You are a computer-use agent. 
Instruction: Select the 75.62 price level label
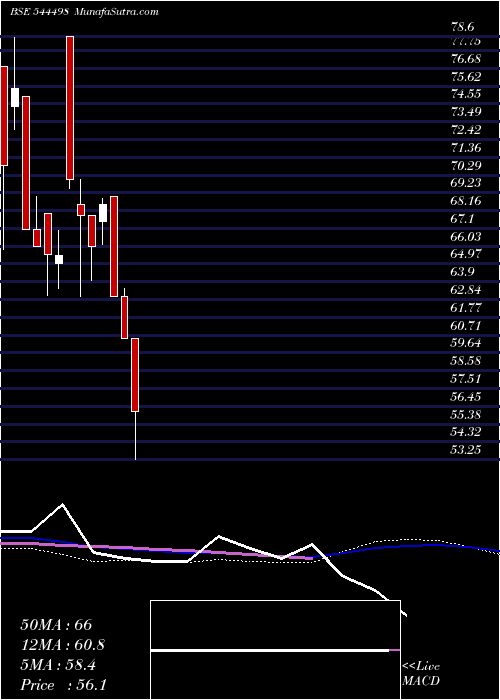(466, 77)
